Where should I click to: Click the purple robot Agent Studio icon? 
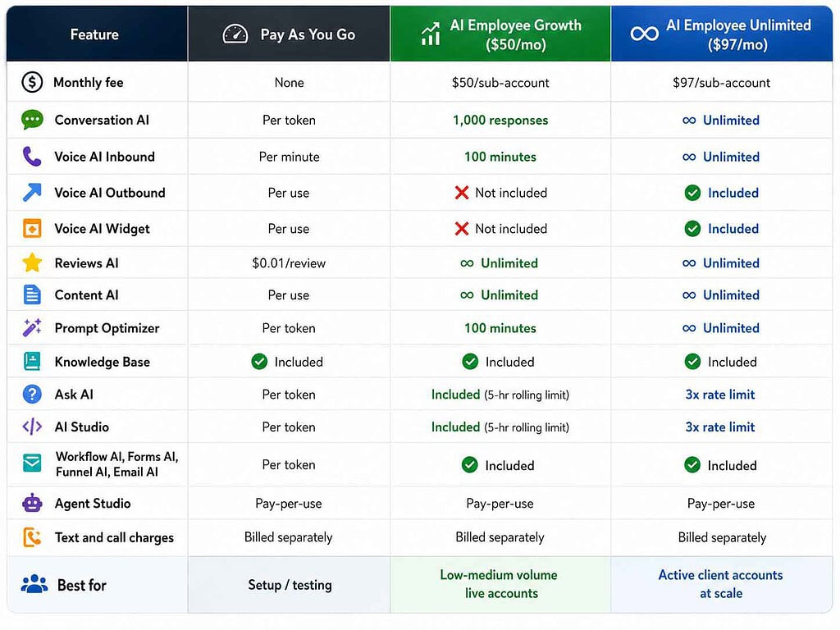32,503
